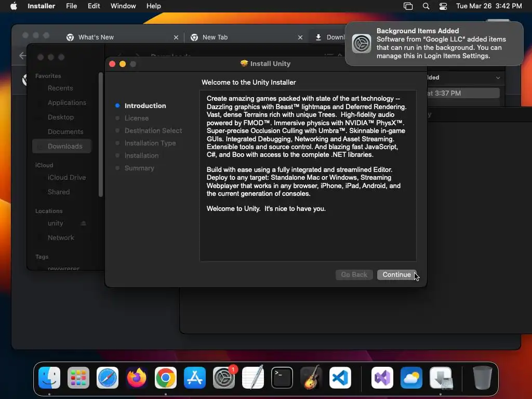Open Firefox from the Dock
Screen dimensions: 532x399
[x=137, y=378]
